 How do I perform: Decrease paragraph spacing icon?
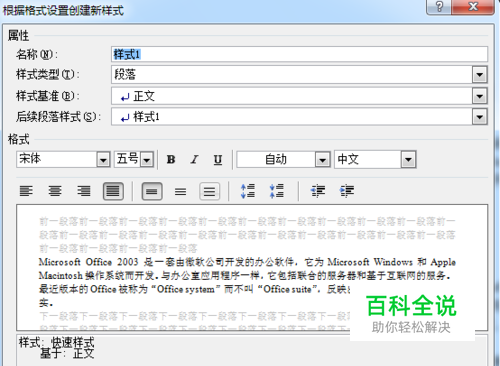point(276,191)
